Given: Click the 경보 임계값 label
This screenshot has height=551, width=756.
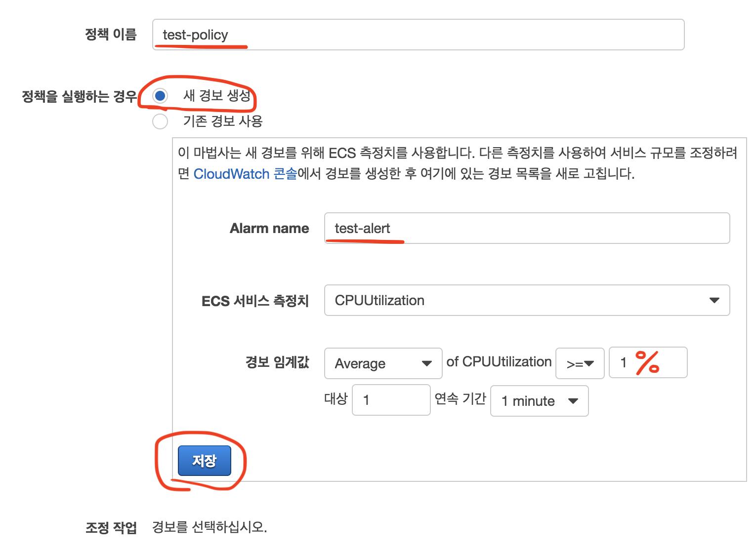Looking at the screenshot, I should (x=277, y=362).
